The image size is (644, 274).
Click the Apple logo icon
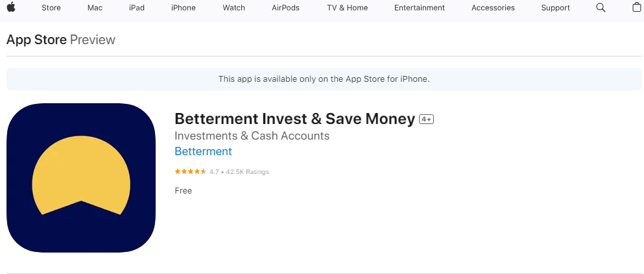(x=11, y=7)
